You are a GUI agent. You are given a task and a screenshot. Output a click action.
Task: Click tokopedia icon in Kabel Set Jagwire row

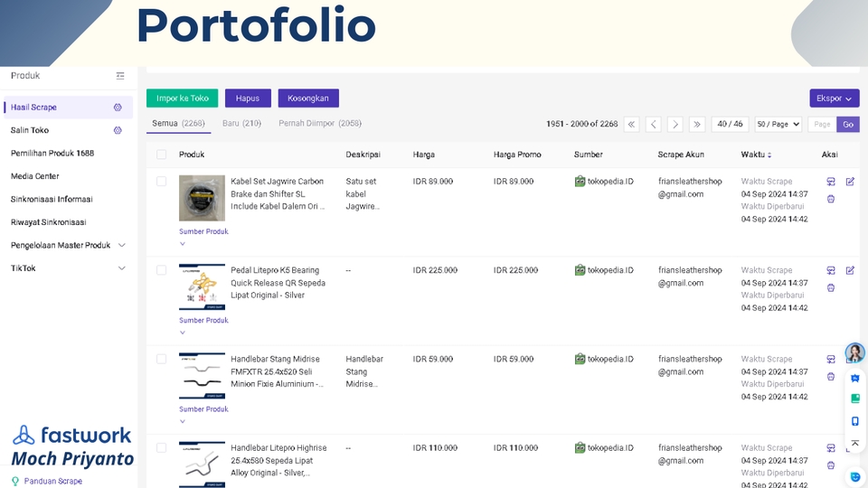(580, 181)
